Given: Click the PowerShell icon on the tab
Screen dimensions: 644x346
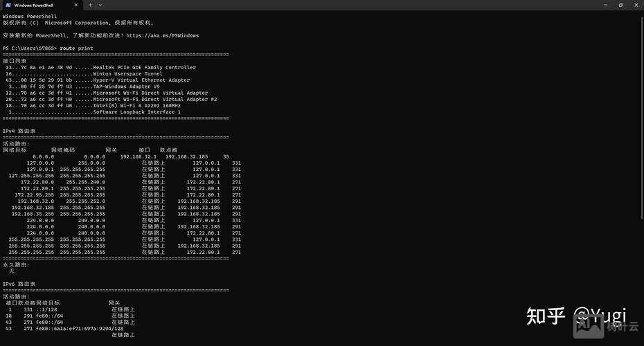Looking at the screenshot, I should click(x=8, y=5).
